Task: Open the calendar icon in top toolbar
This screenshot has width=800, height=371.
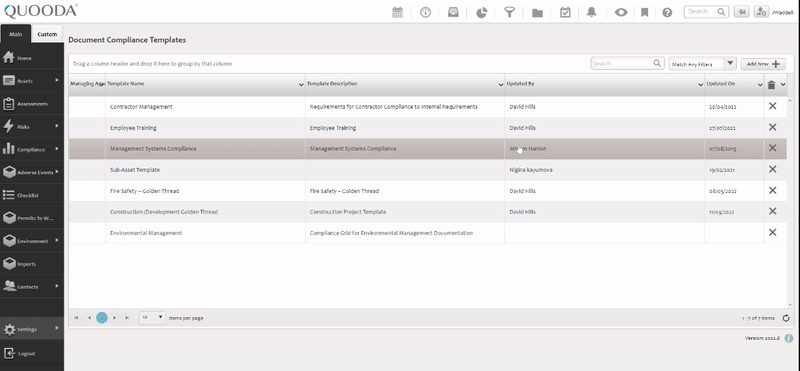Action: [397, 12]
